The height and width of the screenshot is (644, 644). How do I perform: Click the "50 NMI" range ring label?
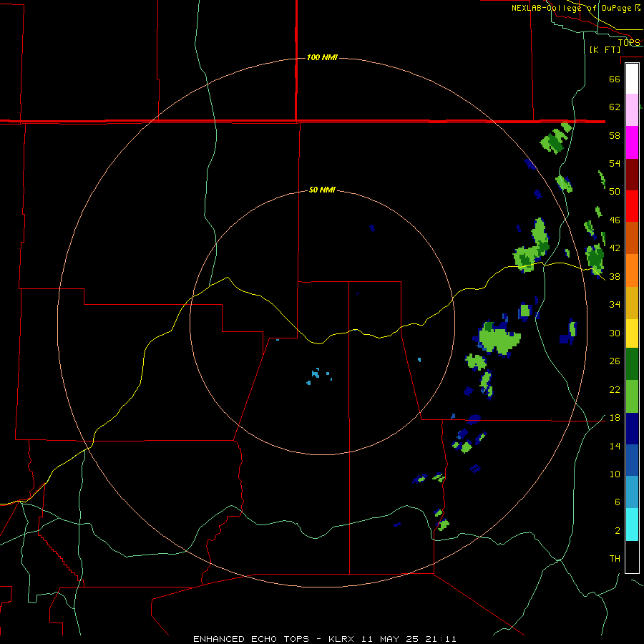(322, 190)
